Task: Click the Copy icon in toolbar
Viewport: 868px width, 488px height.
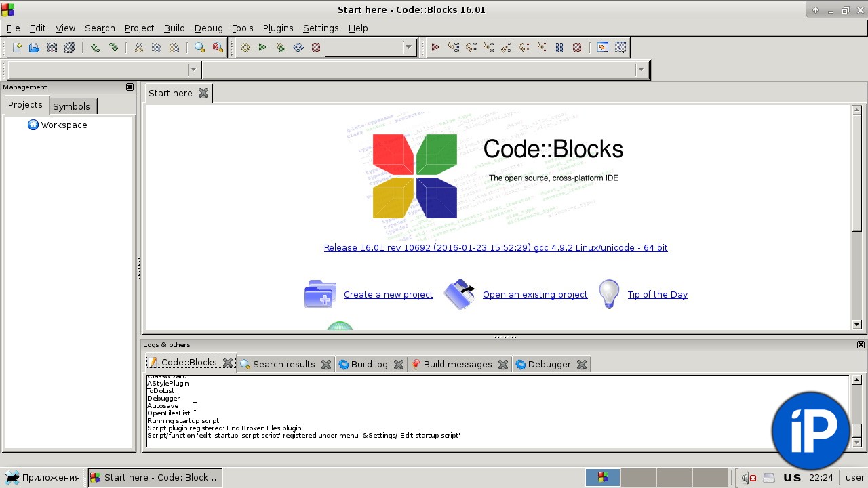Action: (x=157, y=47)
